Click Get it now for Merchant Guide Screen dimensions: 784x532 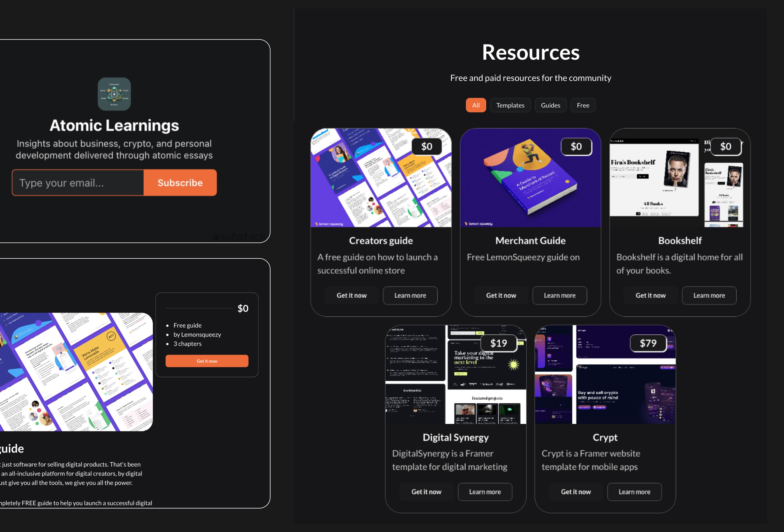pos(501,295)
